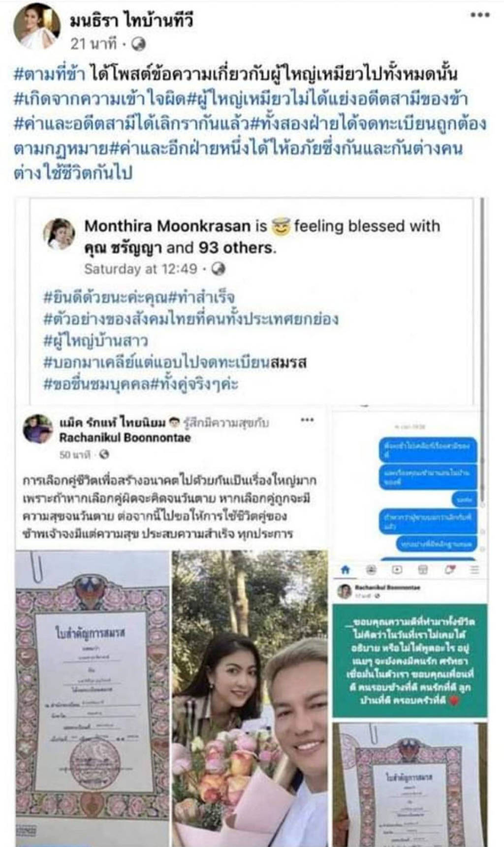Click Monthira Moonkrasan's small avatar in shared post

[60, 234]
